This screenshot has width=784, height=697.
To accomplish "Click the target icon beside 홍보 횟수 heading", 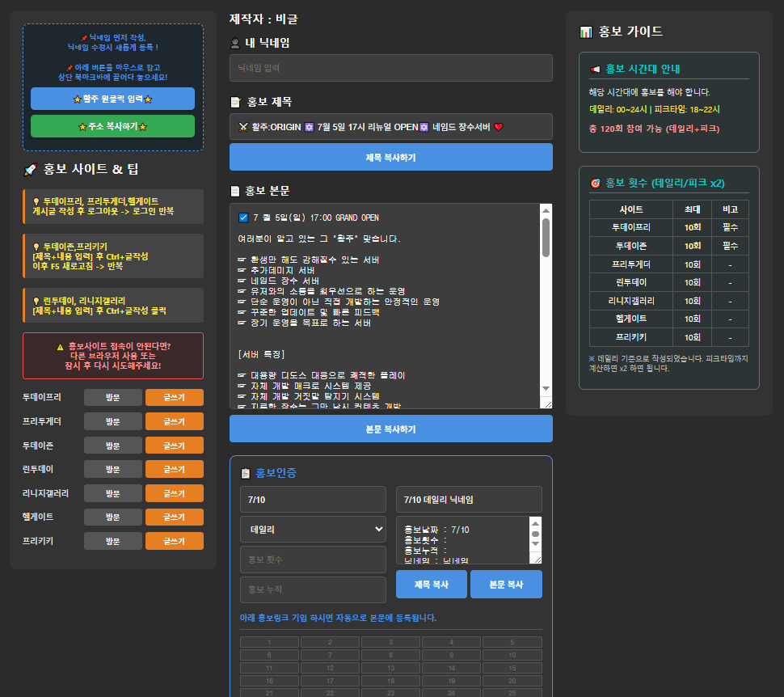I will point(595,183).
